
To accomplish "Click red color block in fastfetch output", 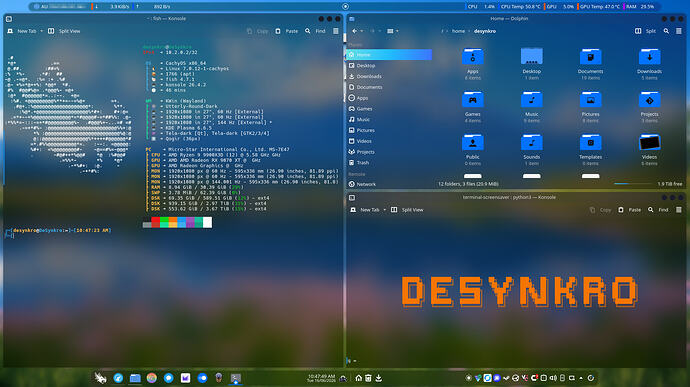I will [x=155, y=222].
